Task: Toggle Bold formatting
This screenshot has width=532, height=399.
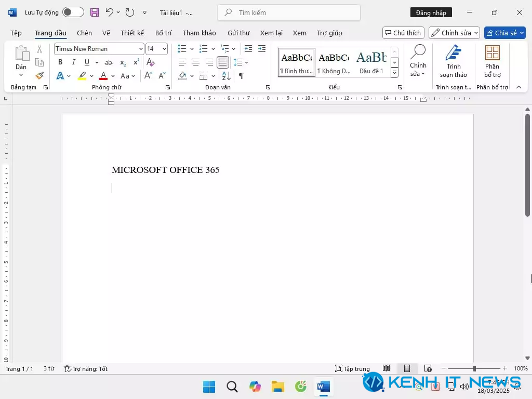Action: 60,62
